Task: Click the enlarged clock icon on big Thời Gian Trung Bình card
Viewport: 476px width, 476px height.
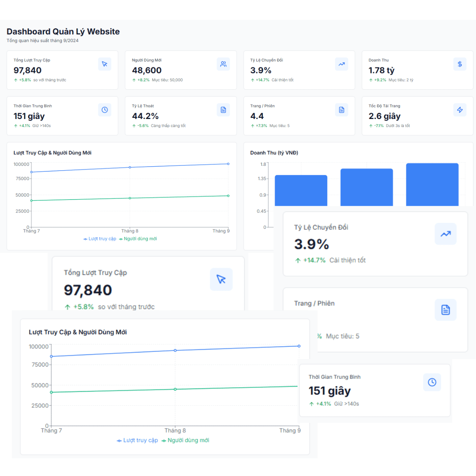Action: pos(432,382)
